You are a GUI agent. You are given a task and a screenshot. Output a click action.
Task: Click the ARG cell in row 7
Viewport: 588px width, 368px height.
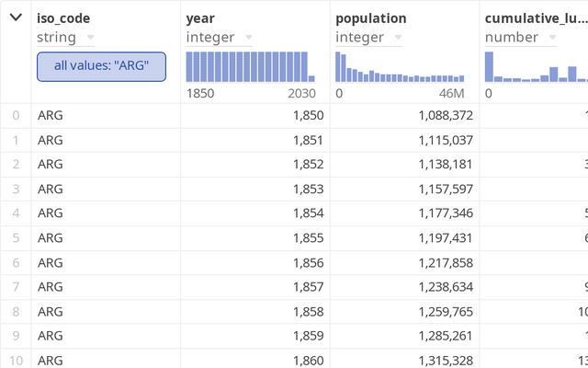coord(51,287)
